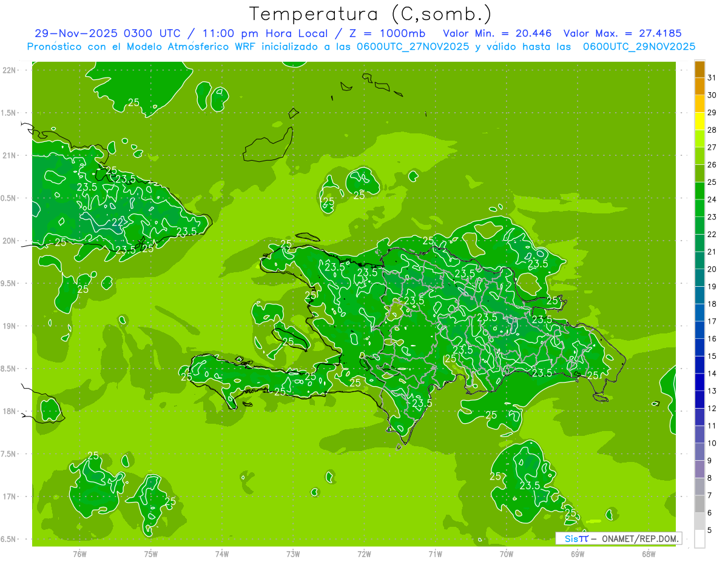Click the 19N latitude axis label
This screenshot has height=562, width=728.
(10, 326)
